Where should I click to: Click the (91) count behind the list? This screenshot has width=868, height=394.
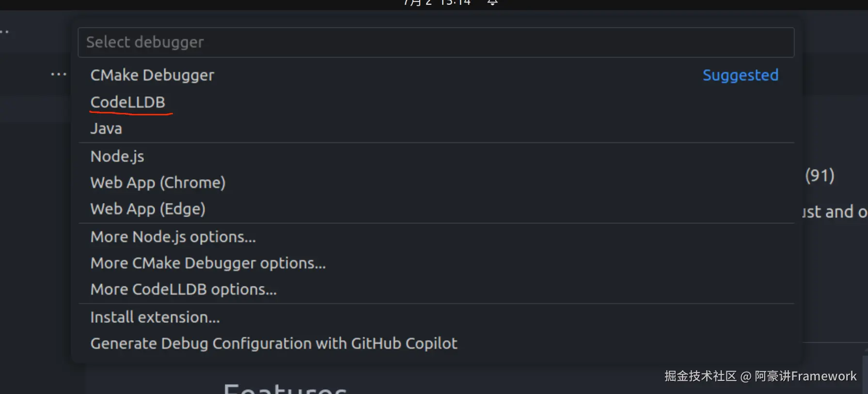[820, 175]
